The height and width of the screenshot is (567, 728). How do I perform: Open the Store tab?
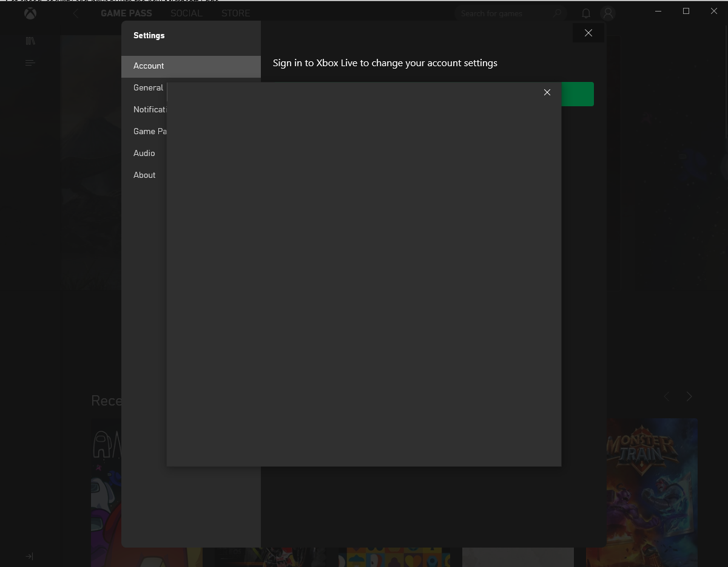coord(235,13)
